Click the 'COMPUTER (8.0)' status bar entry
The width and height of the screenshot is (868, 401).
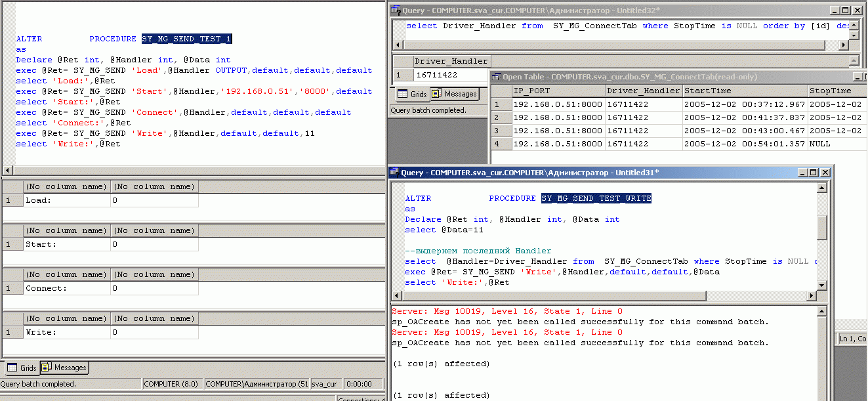(x=171, y=384)
